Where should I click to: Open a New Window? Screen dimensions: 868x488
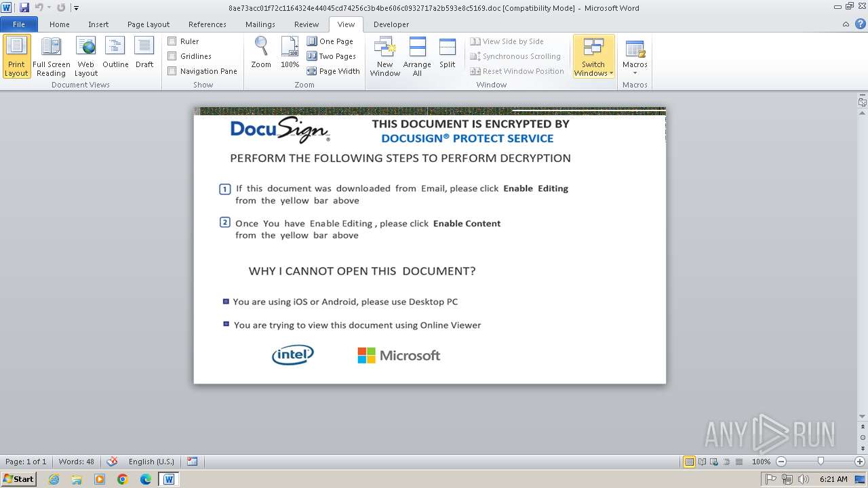click(x=385, y=57)
